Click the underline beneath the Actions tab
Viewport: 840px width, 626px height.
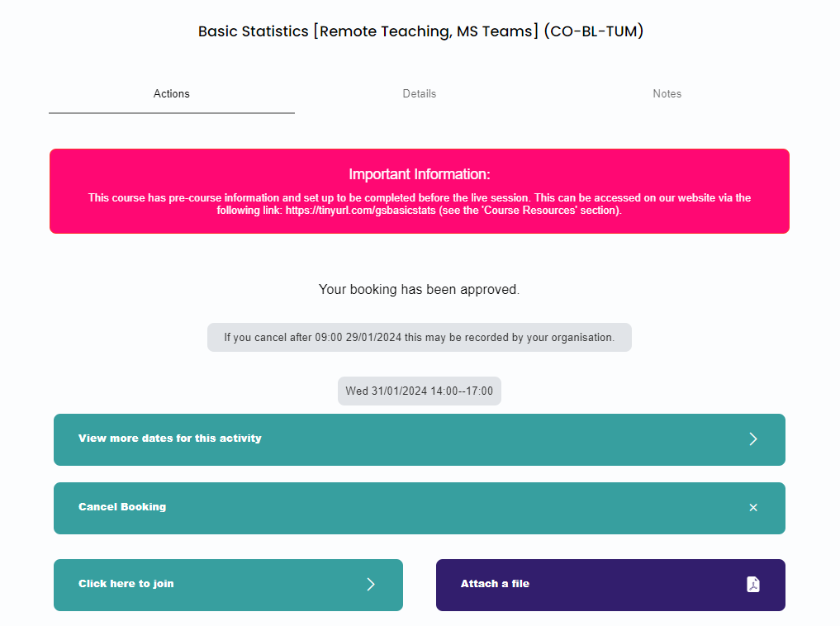pyautogui.click(x=172, y=112)
